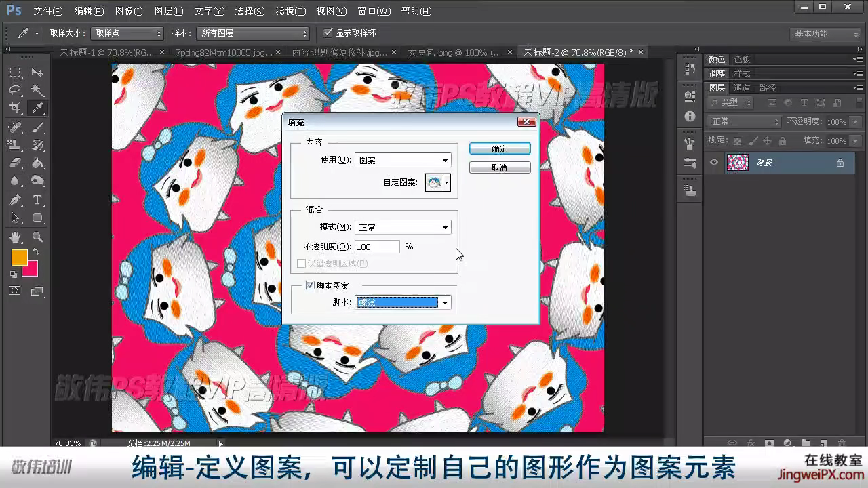The image size is (868, 488).
Task: Select the Eraser tool
Action: (x=15, y=163)
